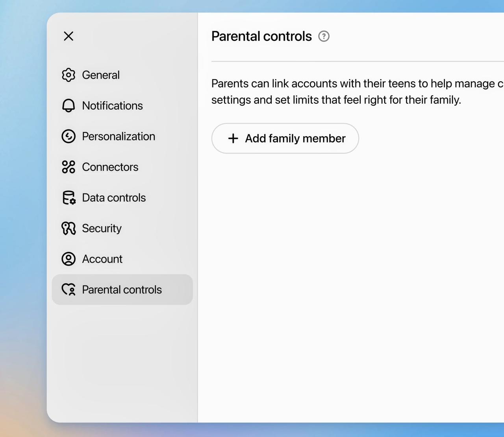Image resolution: width=504 pixels, height=437 pixels.
Task: Click the Connectors icon
Action: pyautogui.click(x=69, y=167)
